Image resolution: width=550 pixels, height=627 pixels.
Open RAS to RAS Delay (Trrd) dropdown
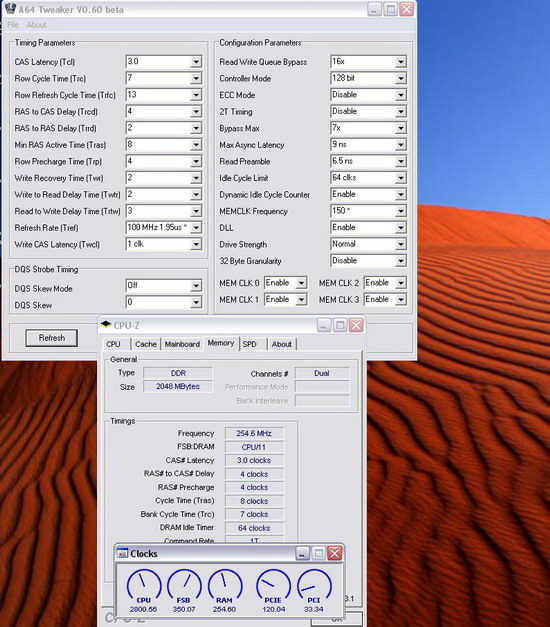click(x=196, y=128)
